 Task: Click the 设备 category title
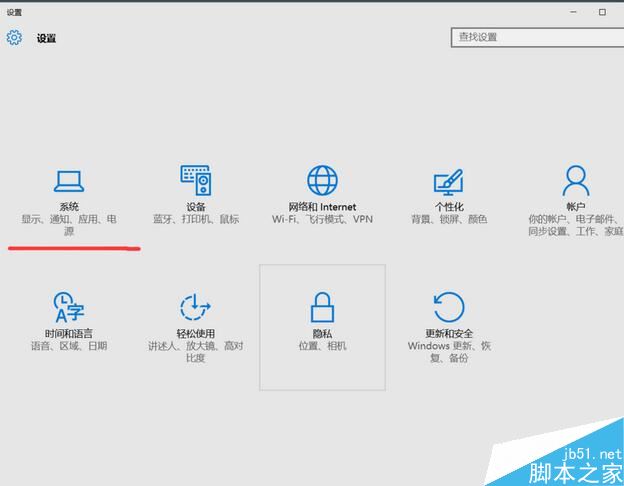(195, 207)
